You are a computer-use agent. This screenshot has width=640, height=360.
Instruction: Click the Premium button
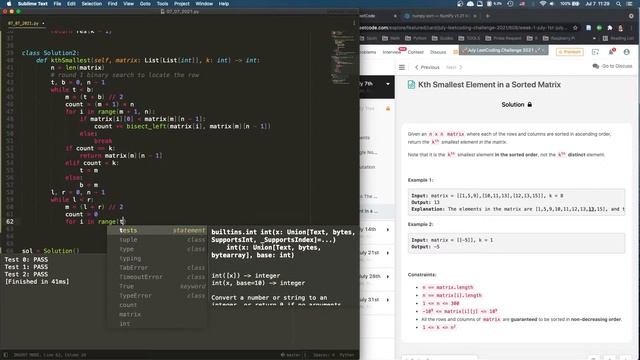569,52
